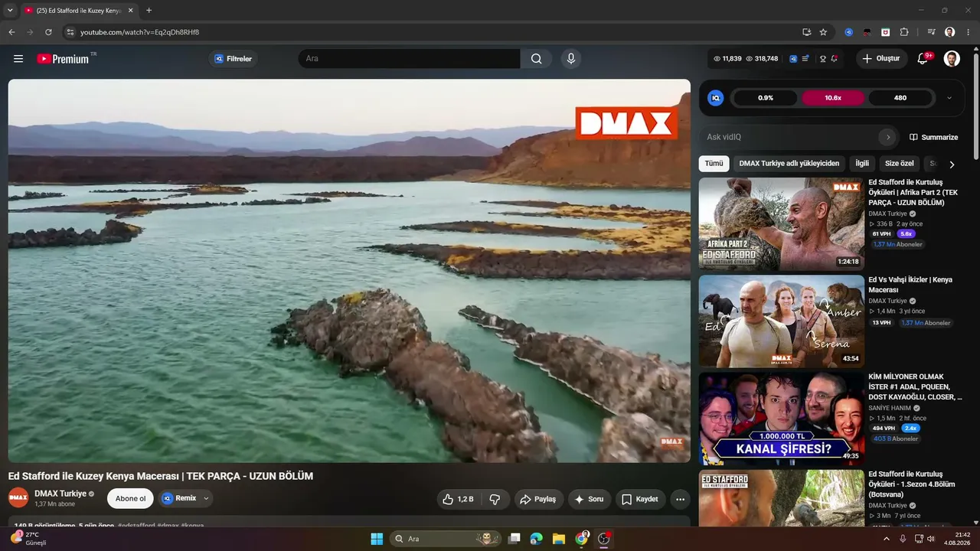This screenshot has height=551, width=980.
Task: Open vidIQ list icon in header
Action: [805, 59]
